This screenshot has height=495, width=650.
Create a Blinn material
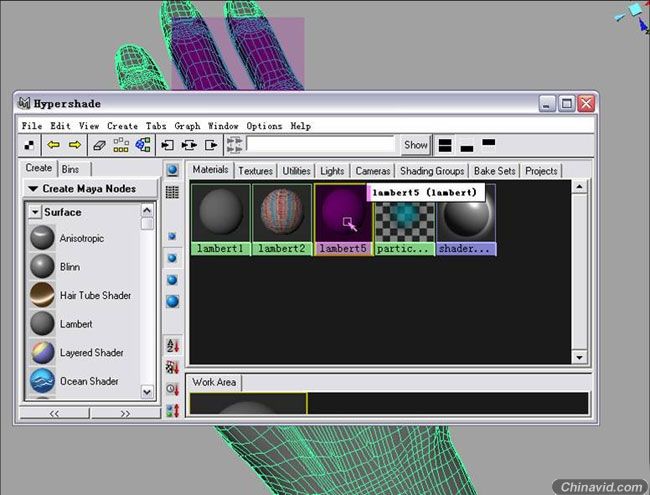55,267
